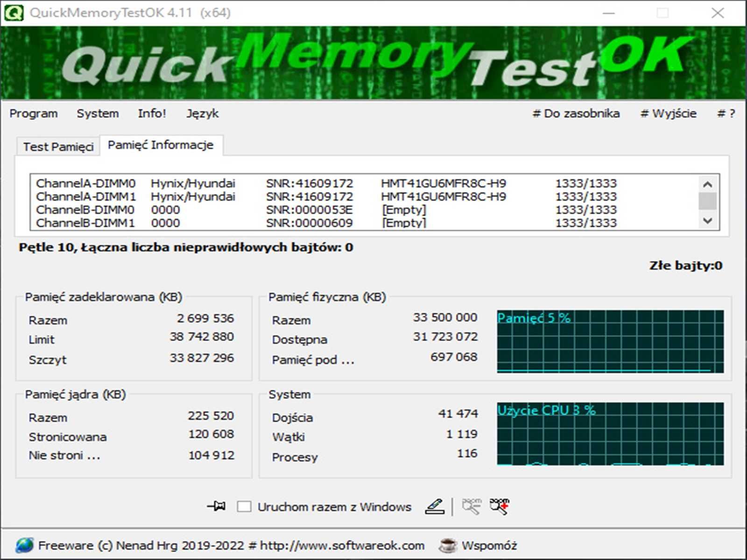
Task: Click the kernel memory Razem value 225 520
Action: 211,415
